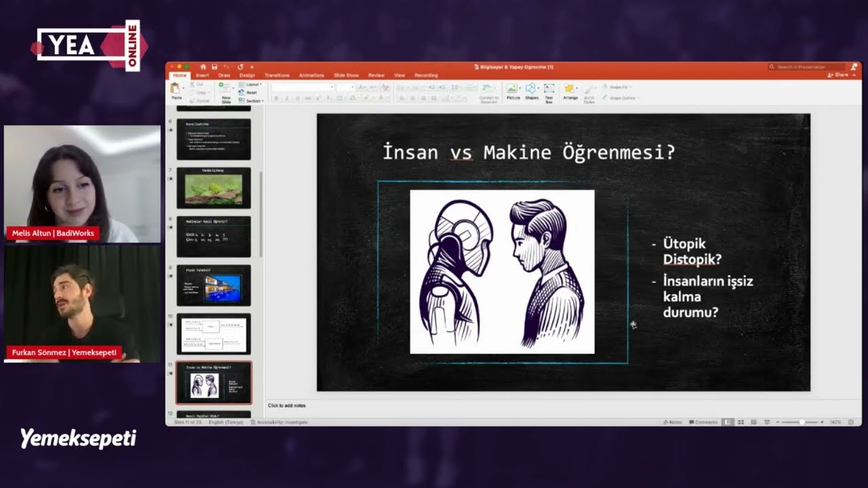Viewport: 868px width, 488px height.
Task: Click zoom out minus icon
Action: point(778,422)
